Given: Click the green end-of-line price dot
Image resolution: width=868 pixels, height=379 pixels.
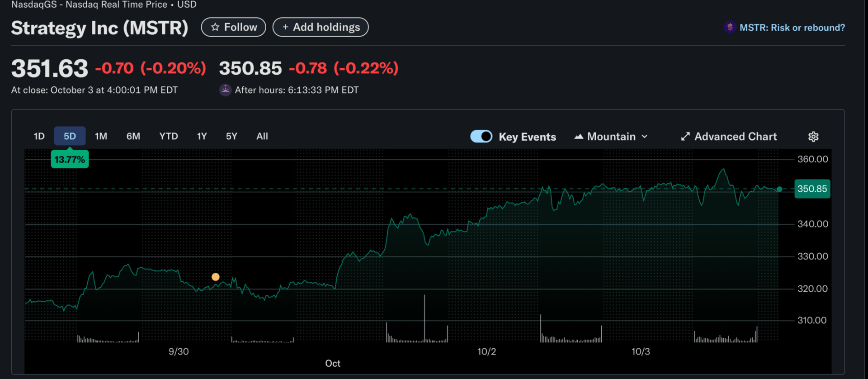Looking at the screenshot, I should pos(779,189).
